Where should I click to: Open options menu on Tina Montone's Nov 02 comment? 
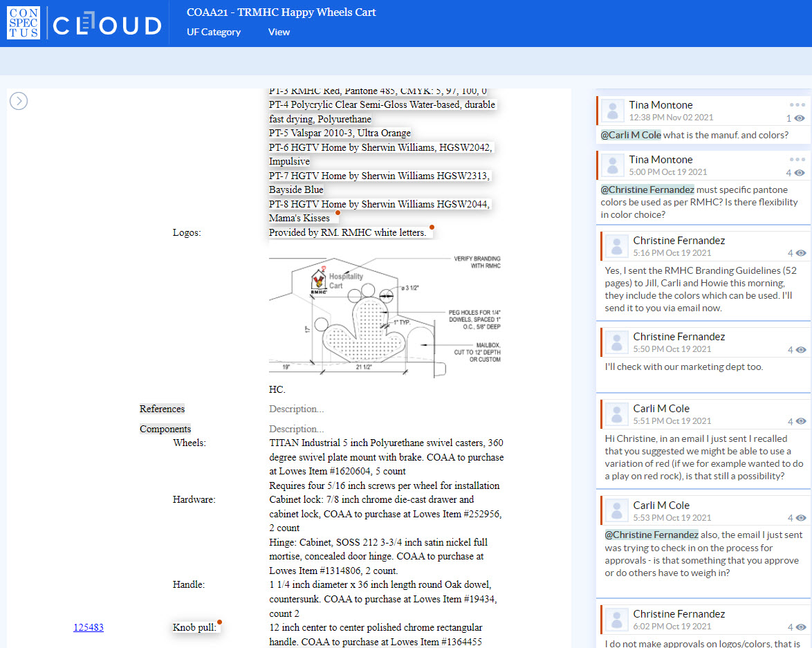coord(797,104)
